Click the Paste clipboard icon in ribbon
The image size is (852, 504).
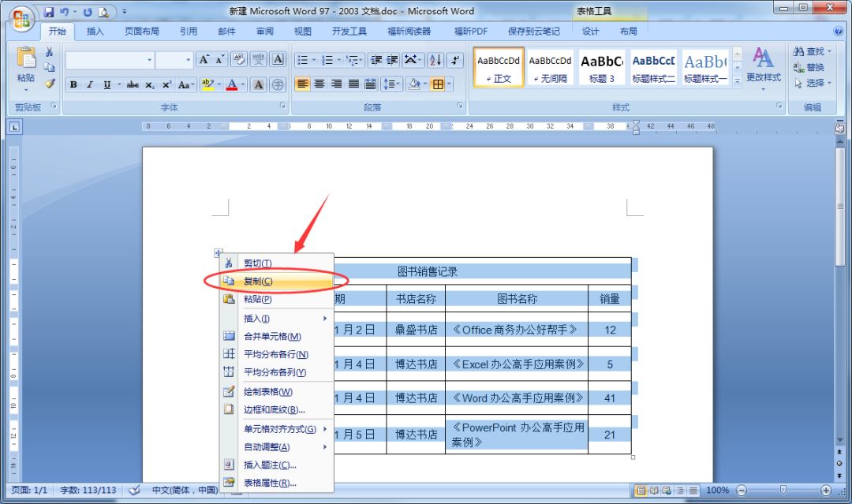coord(25,58)
